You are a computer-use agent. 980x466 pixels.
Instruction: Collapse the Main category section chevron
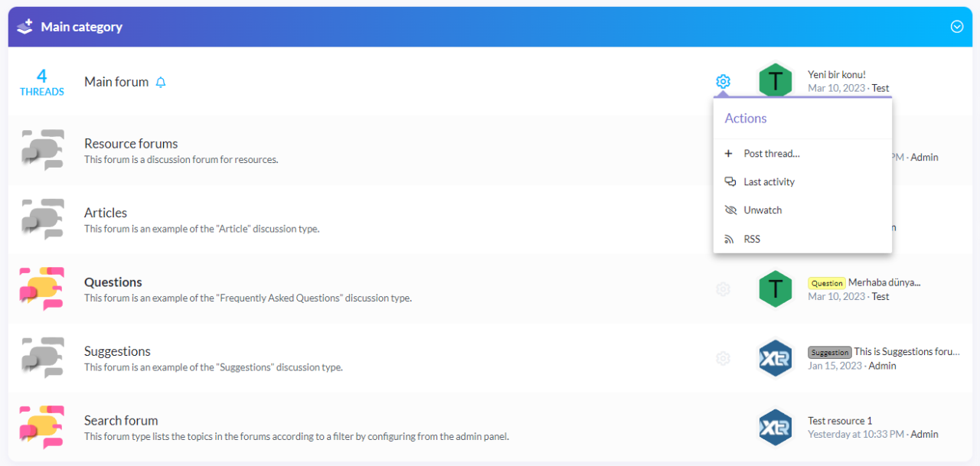pos(956,27)
